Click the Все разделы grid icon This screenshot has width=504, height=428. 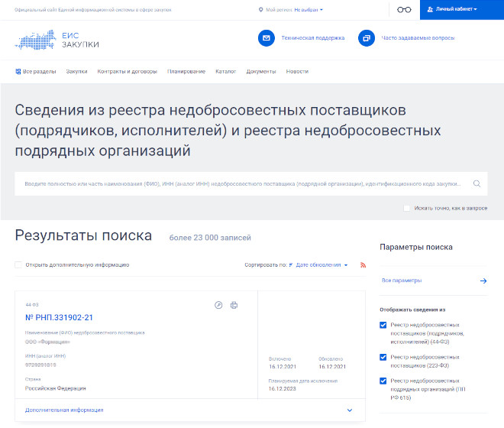tap(18, 71)
